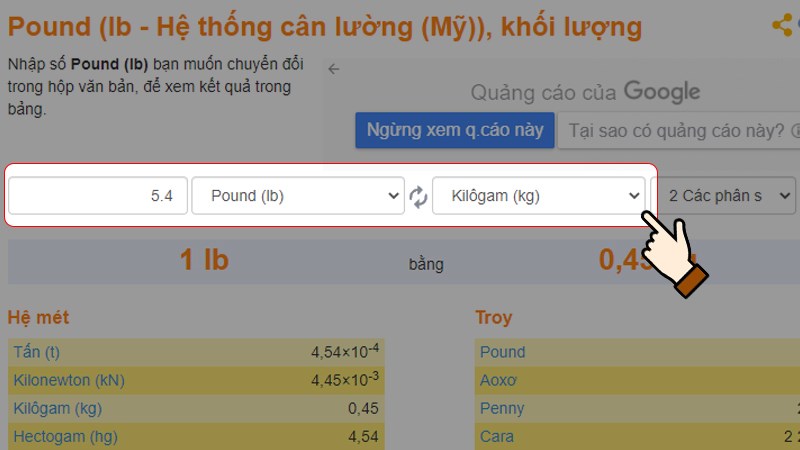Click the 4,54 value in Hectogam row

[x=363, y=436]
